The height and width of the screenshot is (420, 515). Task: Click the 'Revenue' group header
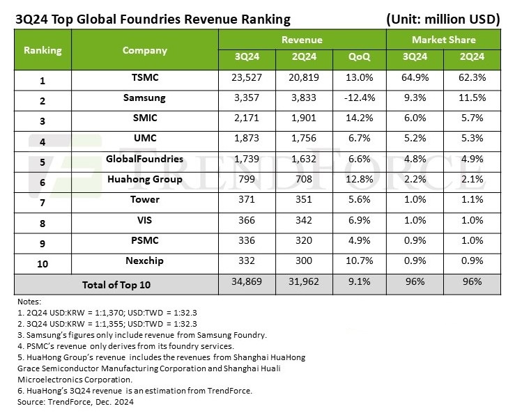click(x=302, y=40)
